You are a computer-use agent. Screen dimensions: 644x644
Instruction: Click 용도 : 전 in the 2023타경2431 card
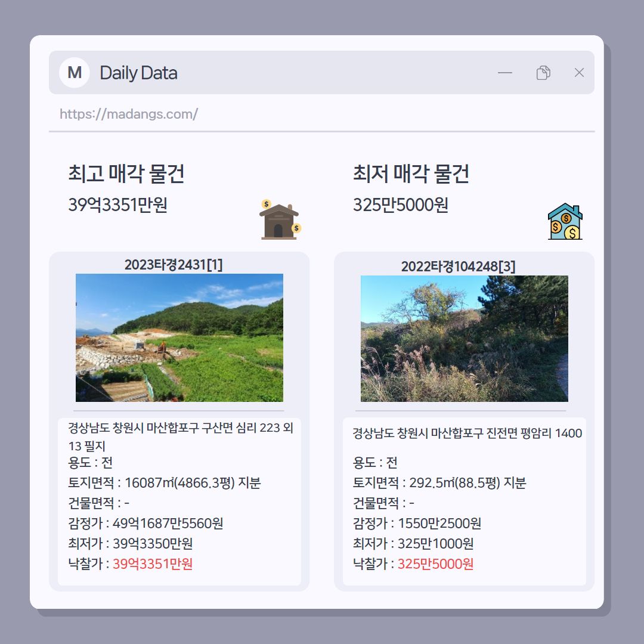[x=91, y=463]
